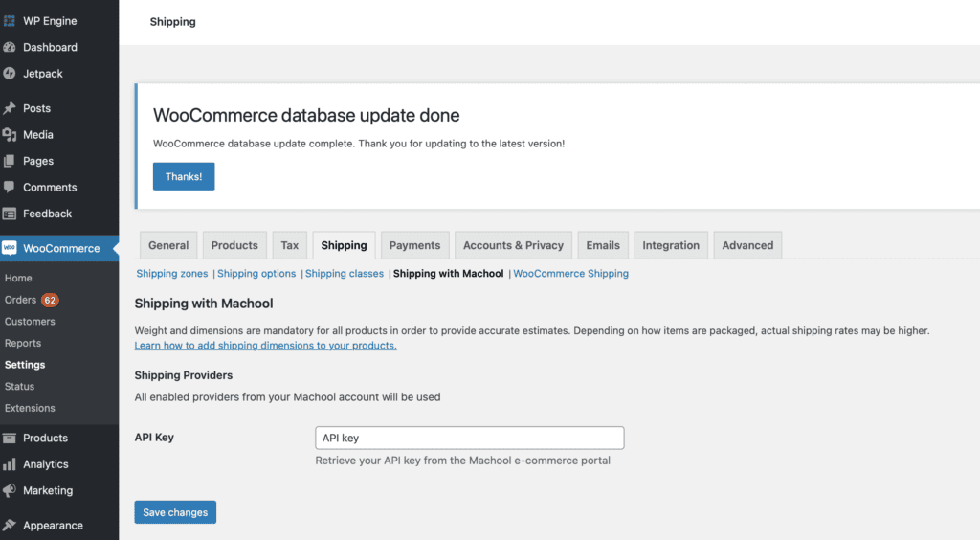This screenshot has width=980, height=540.
Task: Click the Shipping Providers heading text
Action: [183, 375]
